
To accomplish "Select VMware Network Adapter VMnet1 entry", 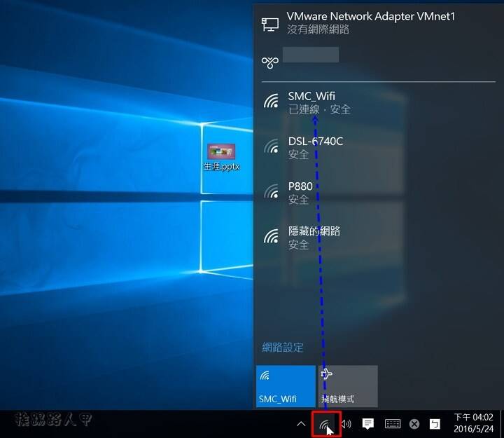I will (378, 23).
